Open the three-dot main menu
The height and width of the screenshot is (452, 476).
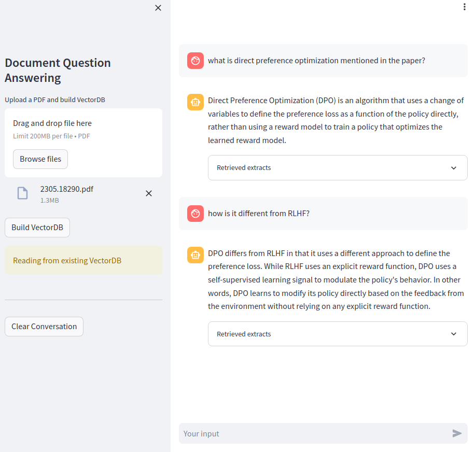pyautogui.click(x=464, y=7)
